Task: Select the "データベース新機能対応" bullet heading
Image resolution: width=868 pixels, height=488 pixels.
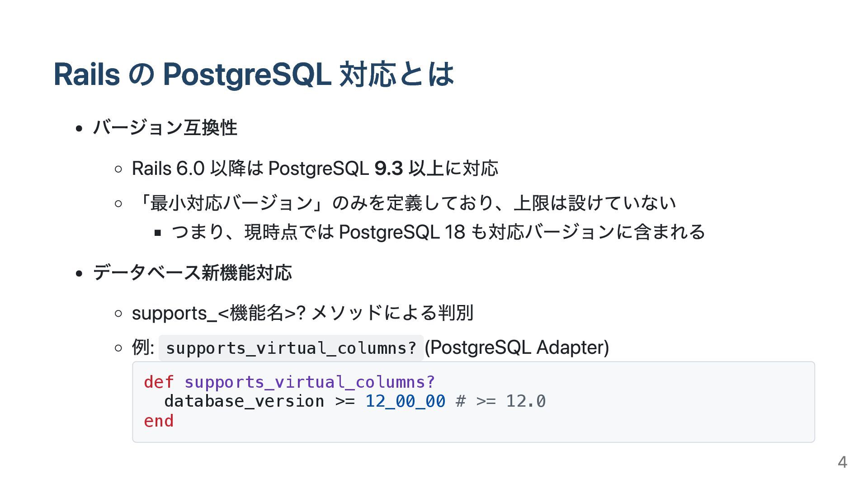Action: coord(192,272)
